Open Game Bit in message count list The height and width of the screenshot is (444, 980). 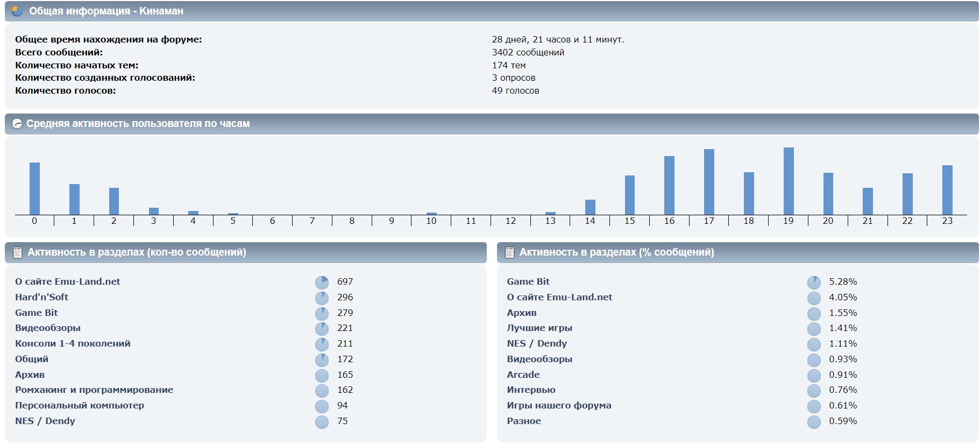36,313
